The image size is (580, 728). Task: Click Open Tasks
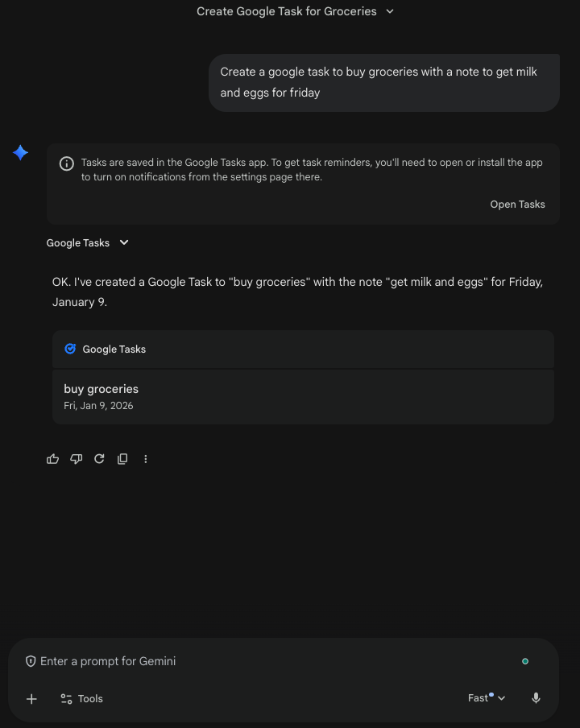tap(517, 204)
